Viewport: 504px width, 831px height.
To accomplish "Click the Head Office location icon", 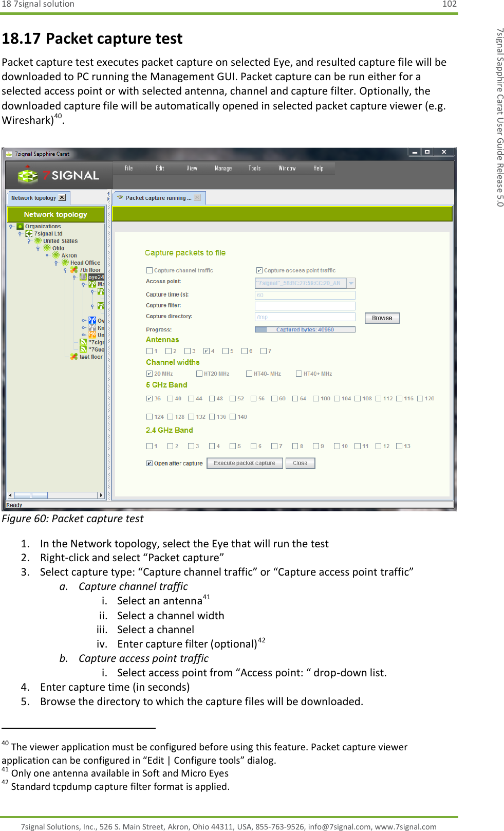I will [x=65, y=262].
